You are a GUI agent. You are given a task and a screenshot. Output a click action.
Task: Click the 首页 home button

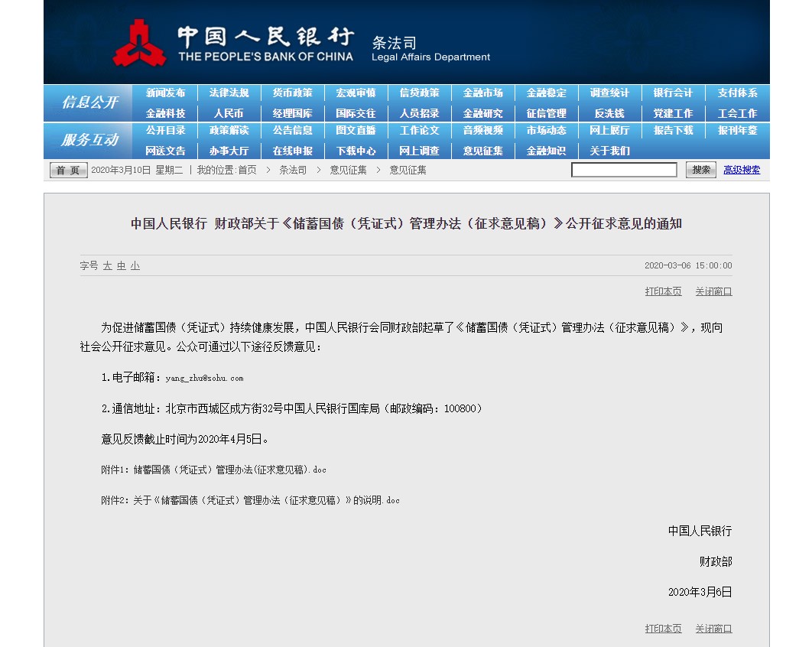coord(69,171)
